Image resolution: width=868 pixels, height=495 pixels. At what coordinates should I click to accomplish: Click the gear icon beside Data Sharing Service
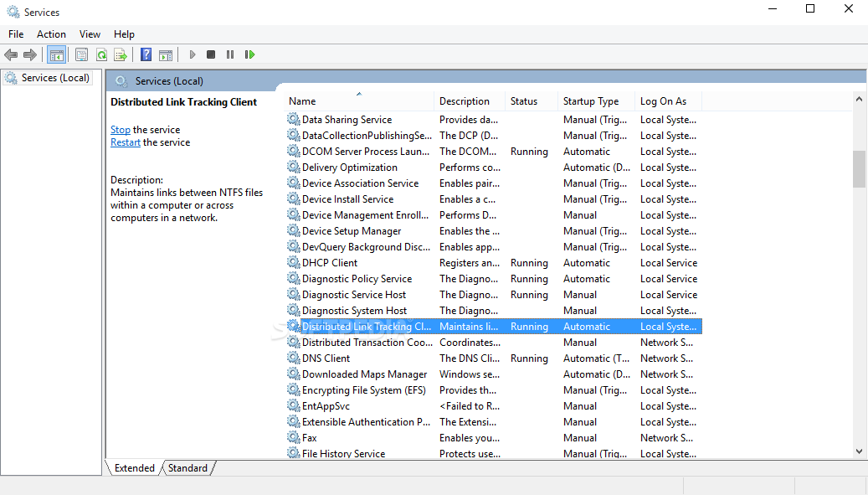(x=294, y=119)
